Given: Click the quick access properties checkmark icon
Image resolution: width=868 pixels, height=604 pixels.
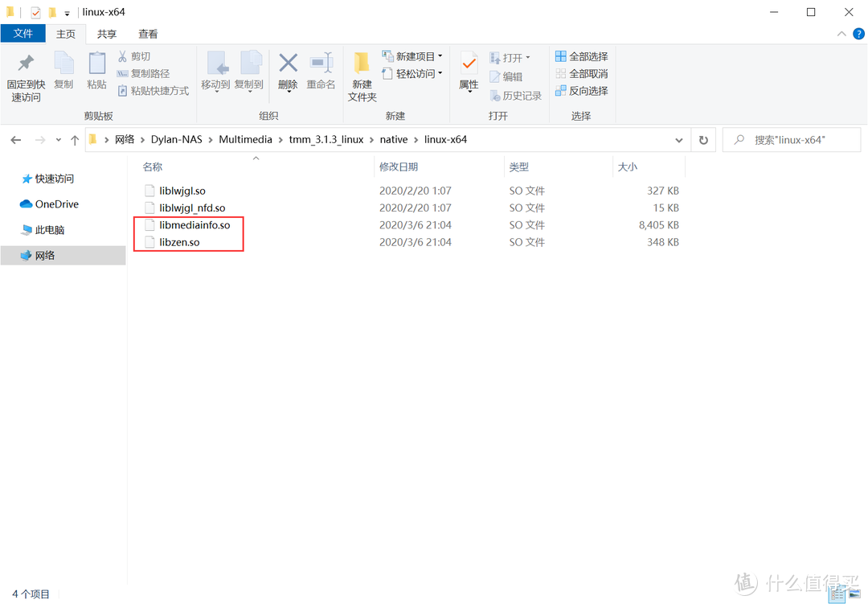Looking at the screenshot, I should click(35, 12).
